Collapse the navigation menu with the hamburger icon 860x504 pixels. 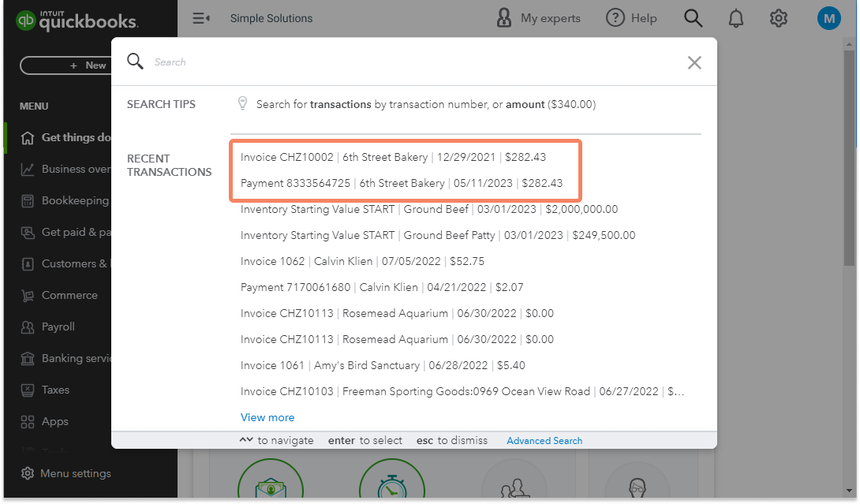click(200, 18)
